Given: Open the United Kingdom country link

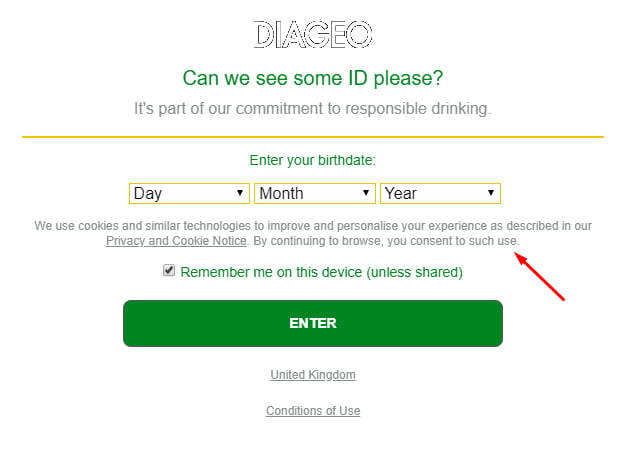Looking at the screenshot, I should (x=313, y=375).
